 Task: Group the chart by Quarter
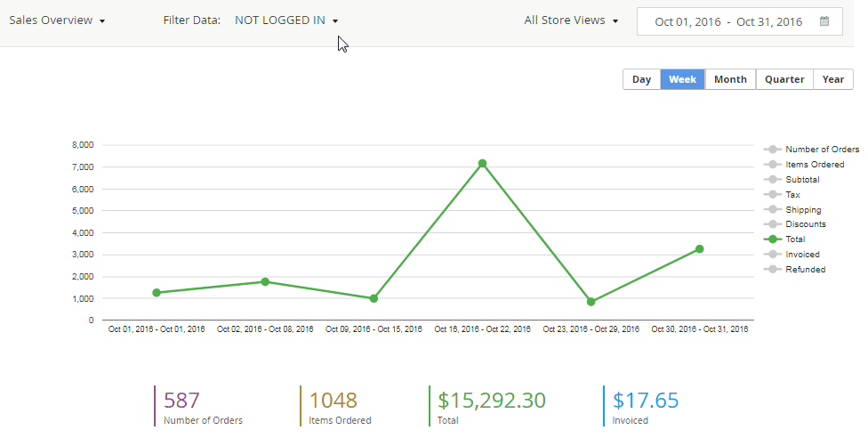pos(784,79)
